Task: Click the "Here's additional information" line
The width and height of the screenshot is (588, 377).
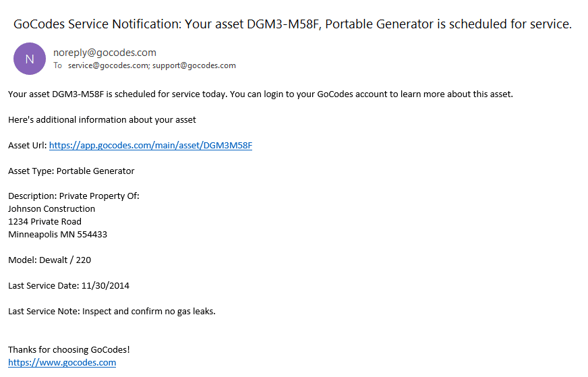Action: [102, 119]
